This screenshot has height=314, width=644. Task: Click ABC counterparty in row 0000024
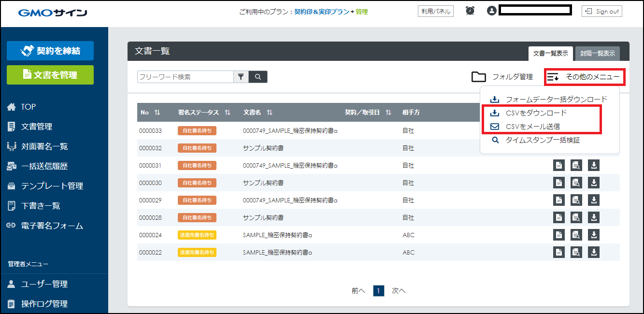[x=408, y=235]
